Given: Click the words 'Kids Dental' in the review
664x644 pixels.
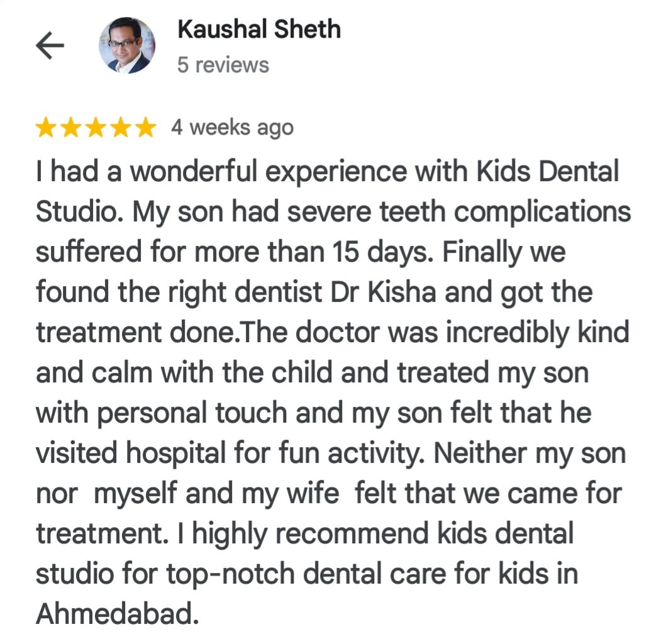Looking at the screenshot, I should click(548, 172).
